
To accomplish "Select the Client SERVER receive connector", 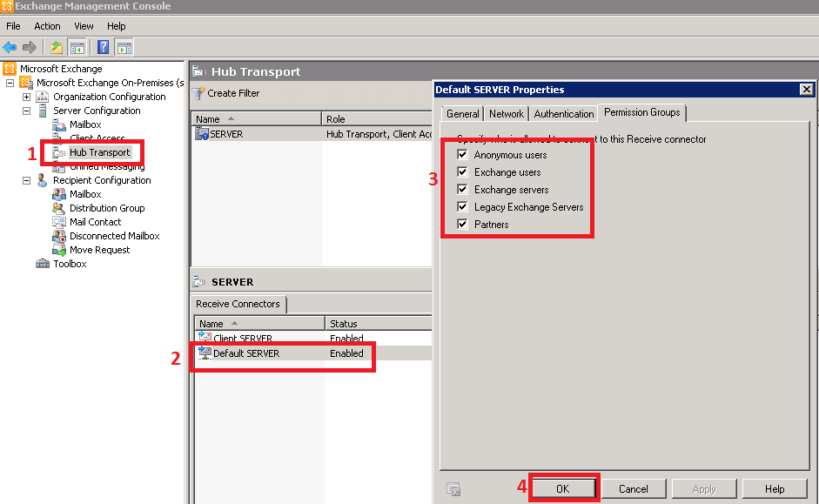I will click(x=242, y=339).
